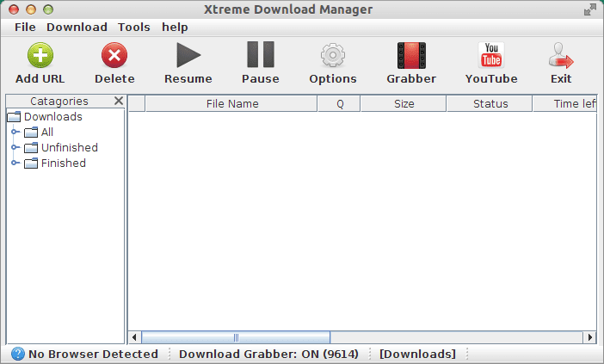Select the Unfinished category label
Image resolution: width=604 pixels, height=364 pixels.
pyautogui.click(x=70, y=147)
